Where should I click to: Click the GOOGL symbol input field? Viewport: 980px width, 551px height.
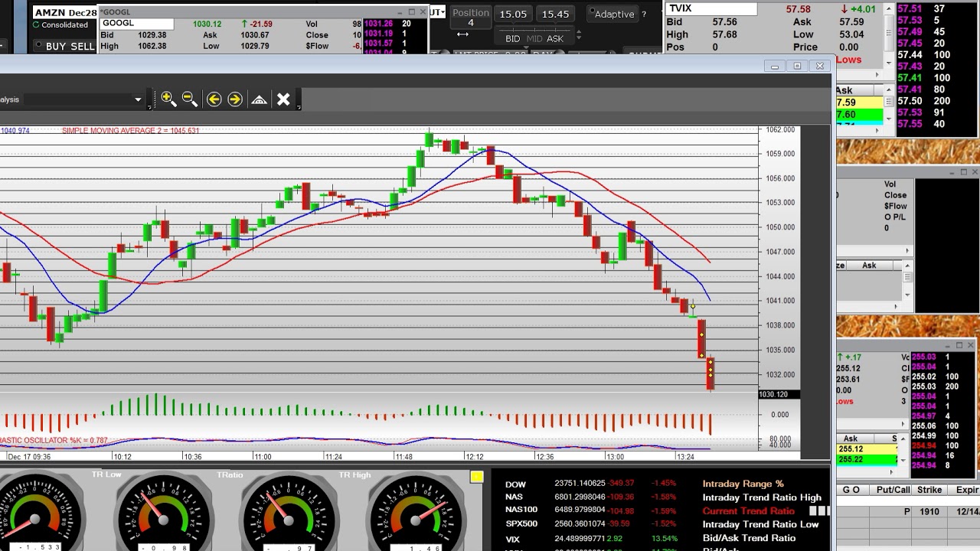(136, 24)
